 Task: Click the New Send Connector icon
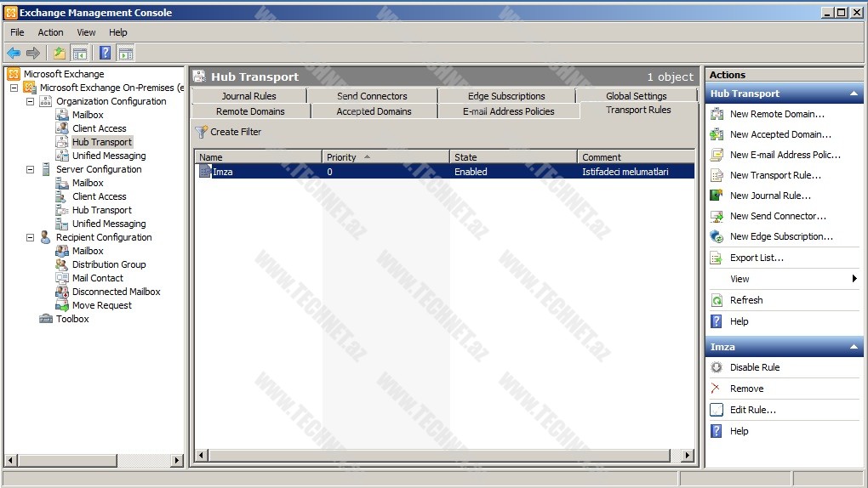click(717, 216)
